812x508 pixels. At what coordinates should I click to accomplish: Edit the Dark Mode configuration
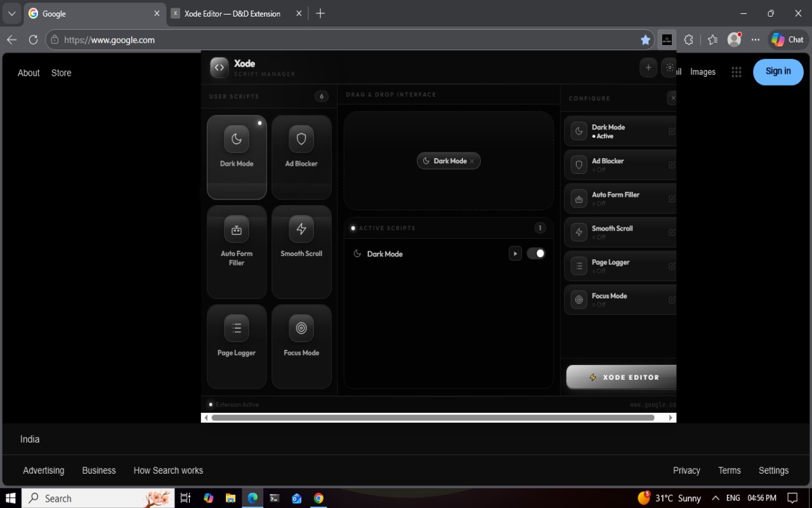pos(672,131)
